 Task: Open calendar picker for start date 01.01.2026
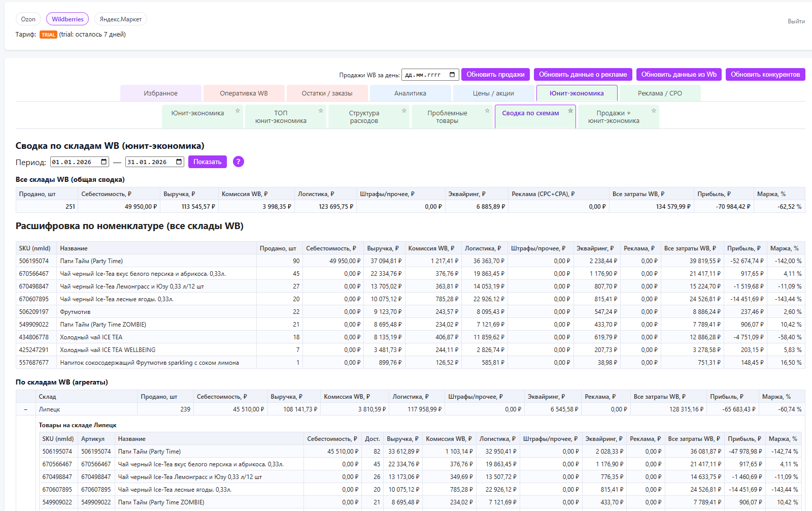104,162
